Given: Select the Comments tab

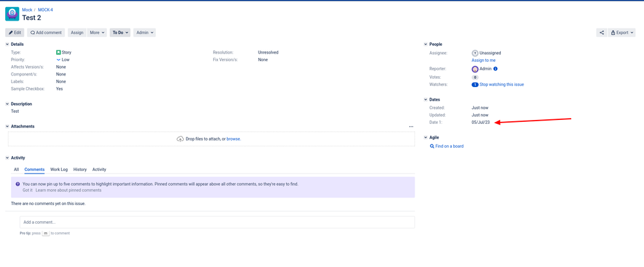Looking at the screenshot, I should (x=35, y=169).
